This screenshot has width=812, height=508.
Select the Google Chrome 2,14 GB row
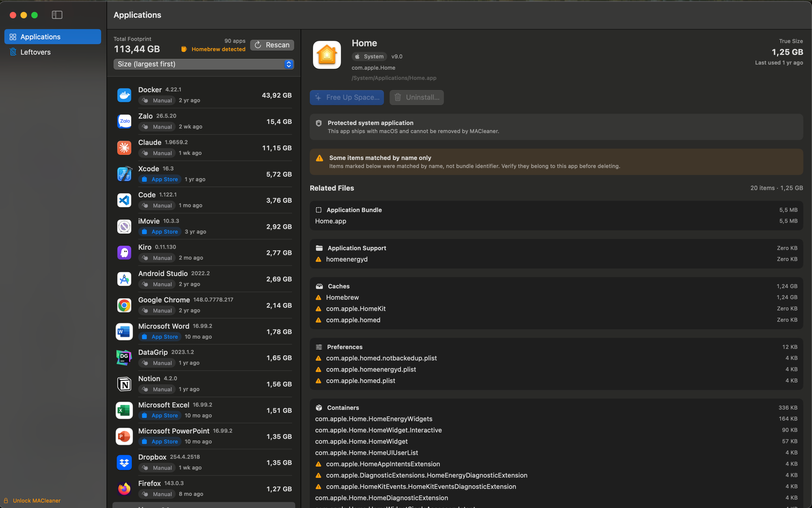204,305
